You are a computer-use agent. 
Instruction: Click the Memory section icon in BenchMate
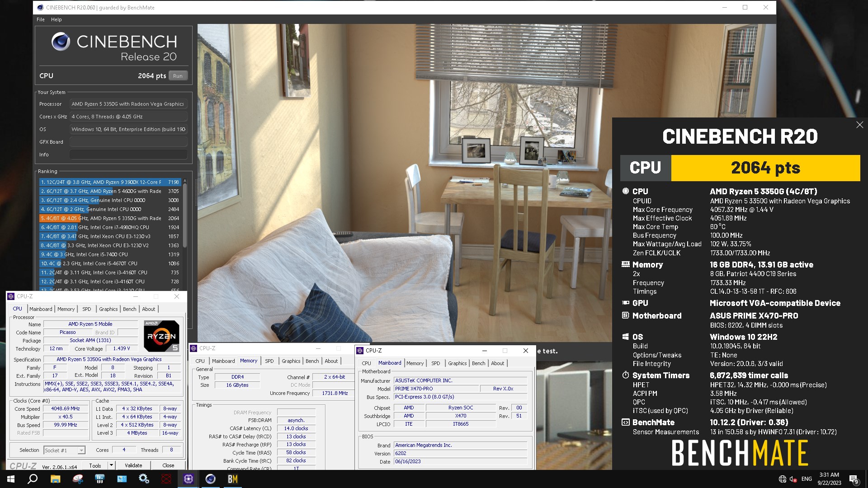point(626,264)
